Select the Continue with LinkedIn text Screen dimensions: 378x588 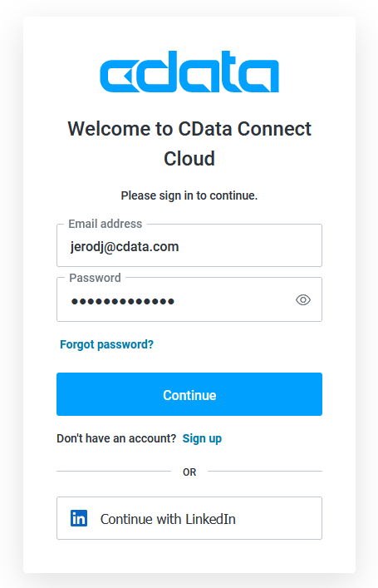coord(168,519)
